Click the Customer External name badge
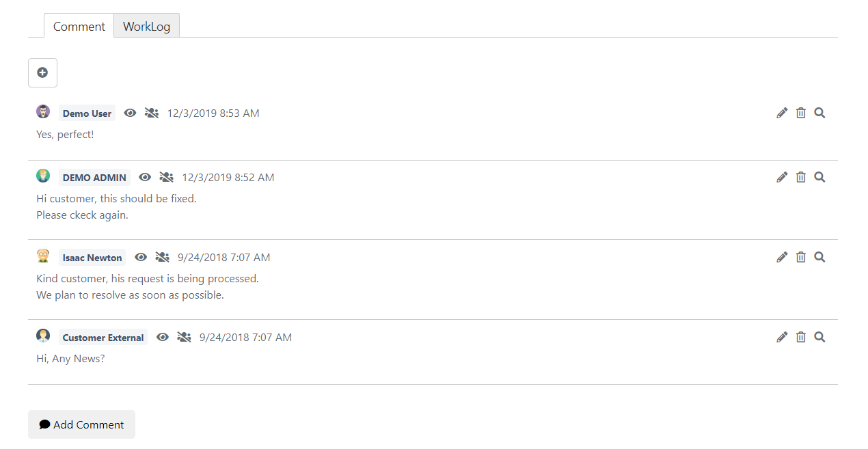 (x=103, y=338)
